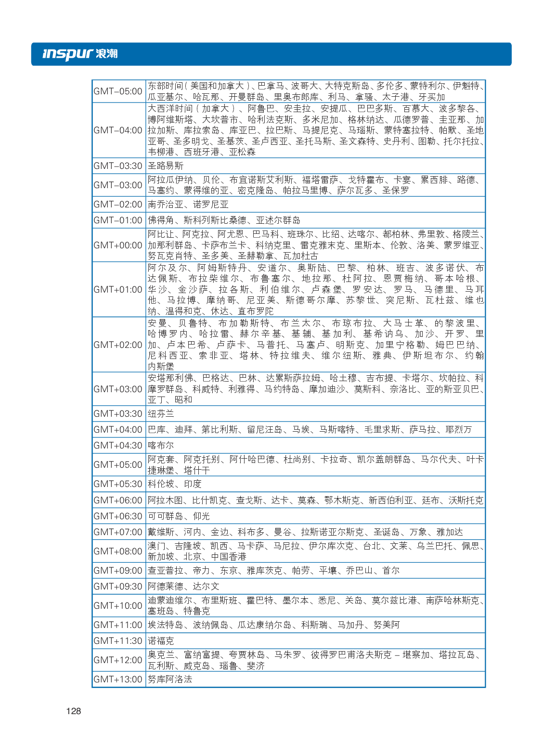543x756 pixels.
Task: Click the GMT-03:30 row label
Action: coord(118,166)
